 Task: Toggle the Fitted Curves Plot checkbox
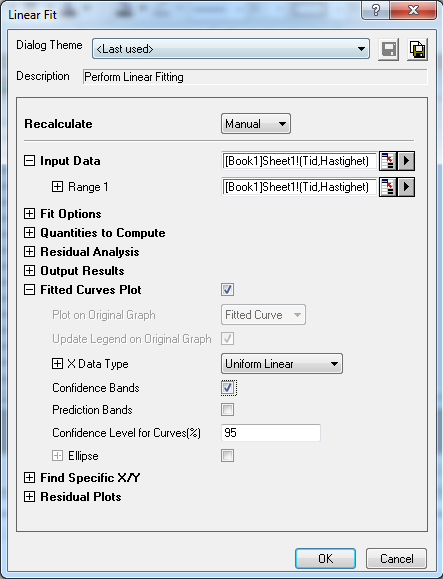(x=227, y=290)
